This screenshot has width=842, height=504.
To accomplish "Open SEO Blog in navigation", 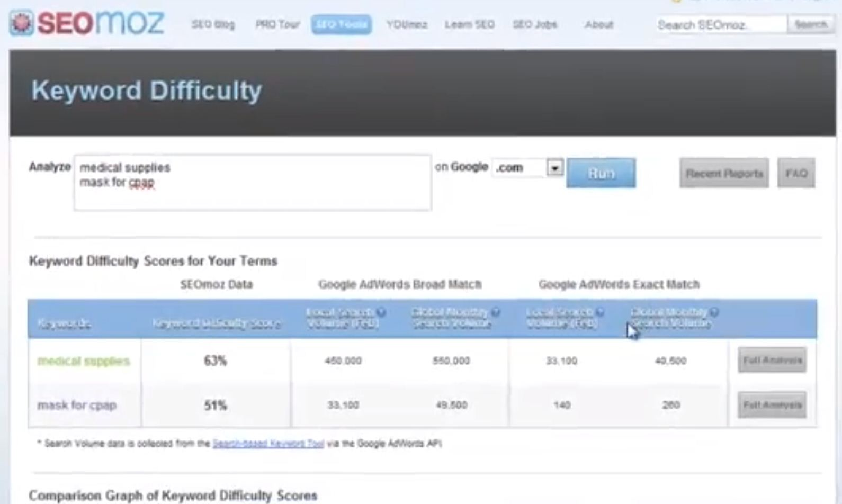I will click(213, 24).
